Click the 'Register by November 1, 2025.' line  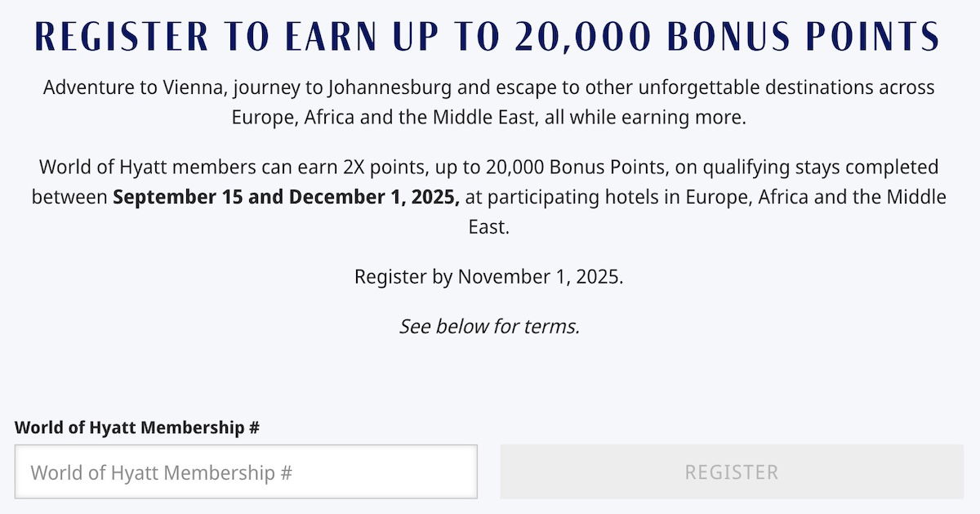tap(489, 277)
